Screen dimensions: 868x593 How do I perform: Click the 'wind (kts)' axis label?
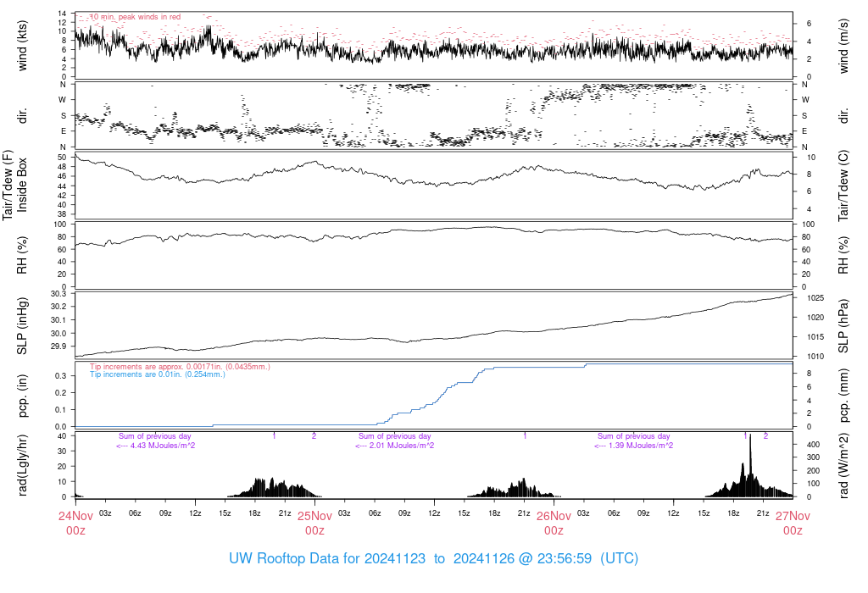click(22, 46)
